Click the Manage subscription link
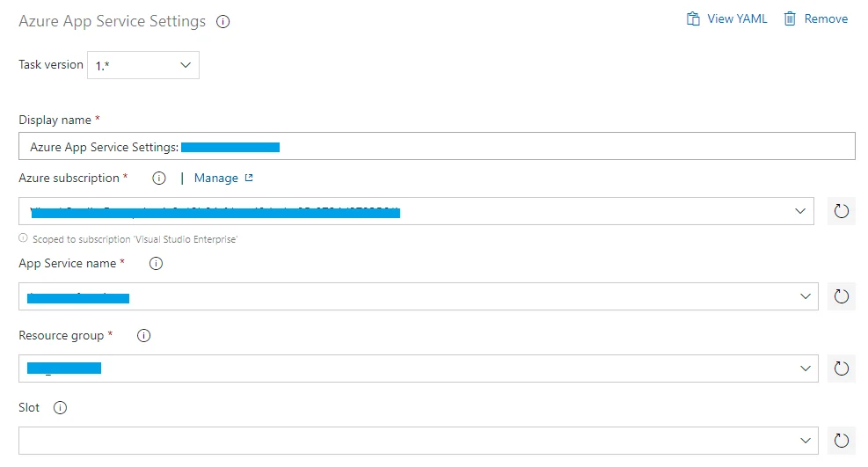This screenshot has height=467, width=868. pos(216,178)
